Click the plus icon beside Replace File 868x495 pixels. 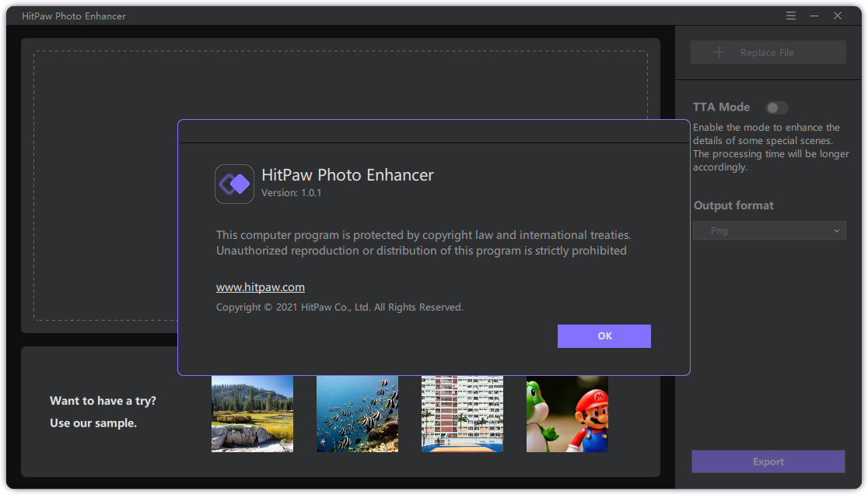[x=719, y=52]
